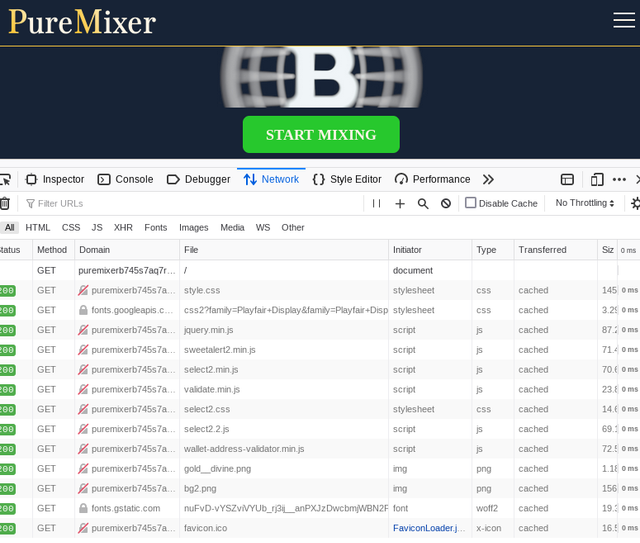Click 200 status badge on favicon.ico row
The height and width of the screenshot is (543, 640).
(x=7, y=528)
